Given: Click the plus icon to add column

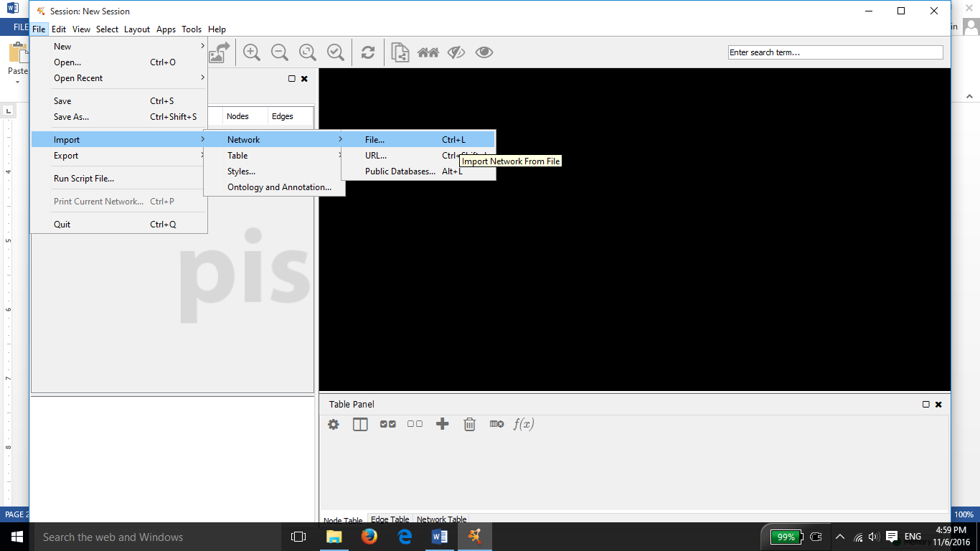Looking at the screenshot, I should 442,424.
